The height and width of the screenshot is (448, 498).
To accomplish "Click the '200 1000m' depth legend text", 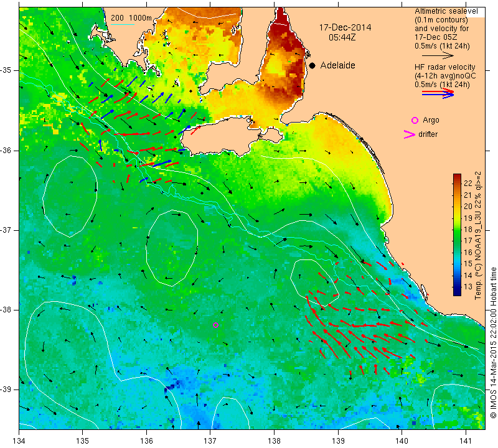I will [131, 18].
